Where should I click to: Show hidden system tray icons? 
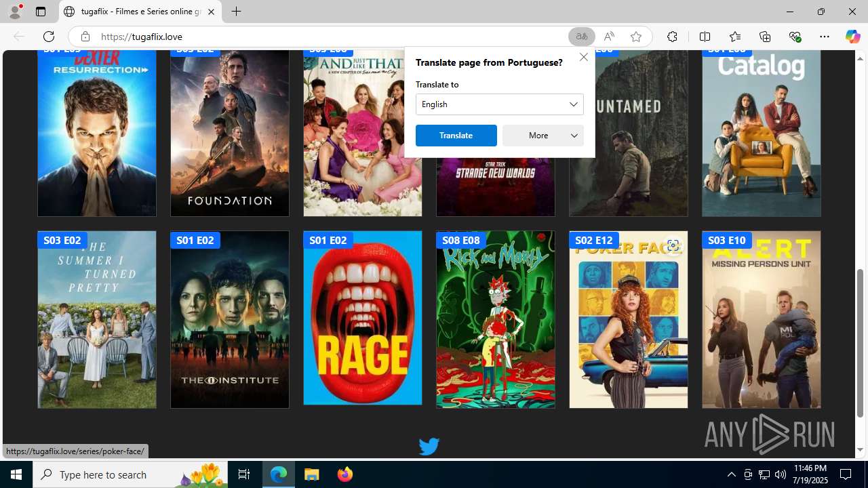point(731,474)
